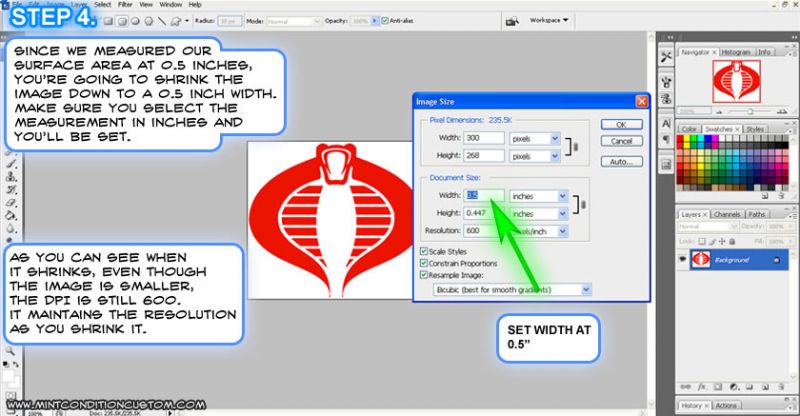Open the Bicubic resample method dropdown
Screen dimensions: 800x416
pos(510,289)
